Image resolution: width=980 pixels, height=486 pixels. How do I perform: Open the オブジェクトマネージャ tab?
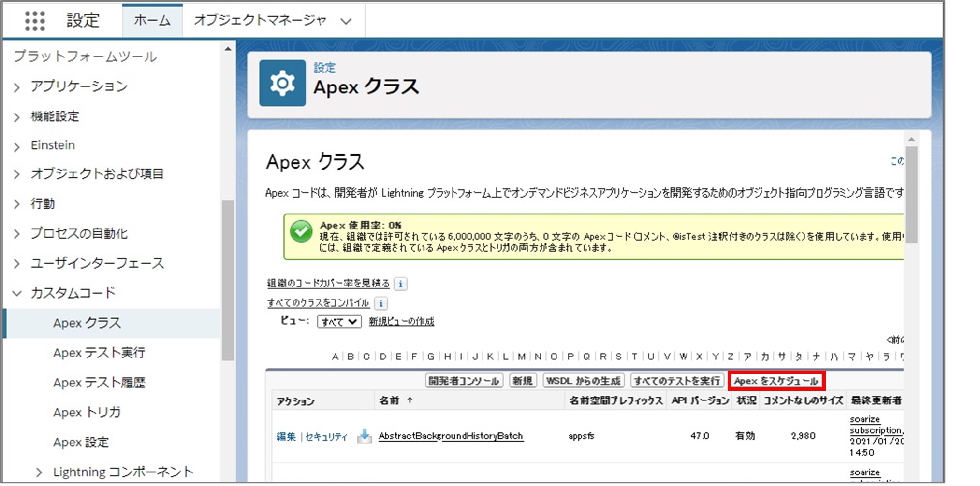pos(260,20)
